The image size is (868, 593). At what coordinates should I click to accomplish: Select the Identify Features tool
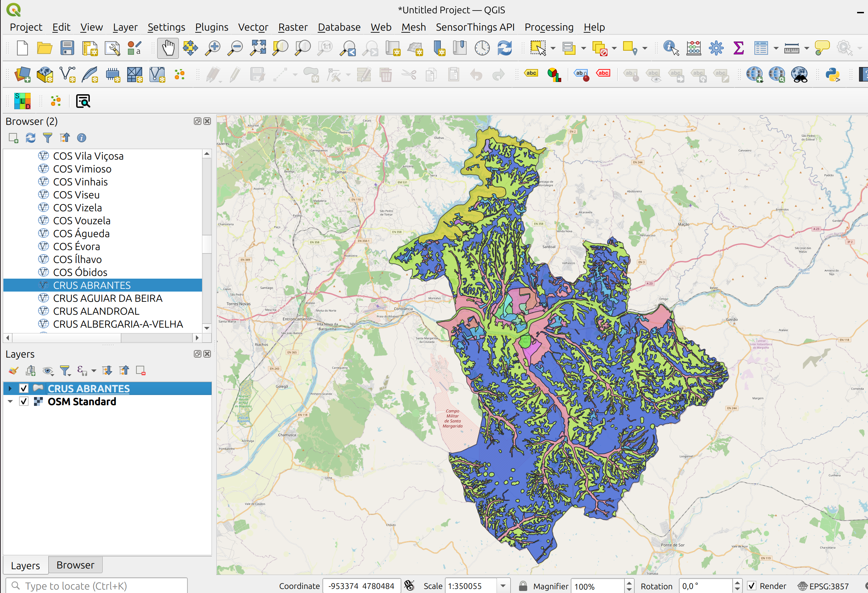(671, 48)
